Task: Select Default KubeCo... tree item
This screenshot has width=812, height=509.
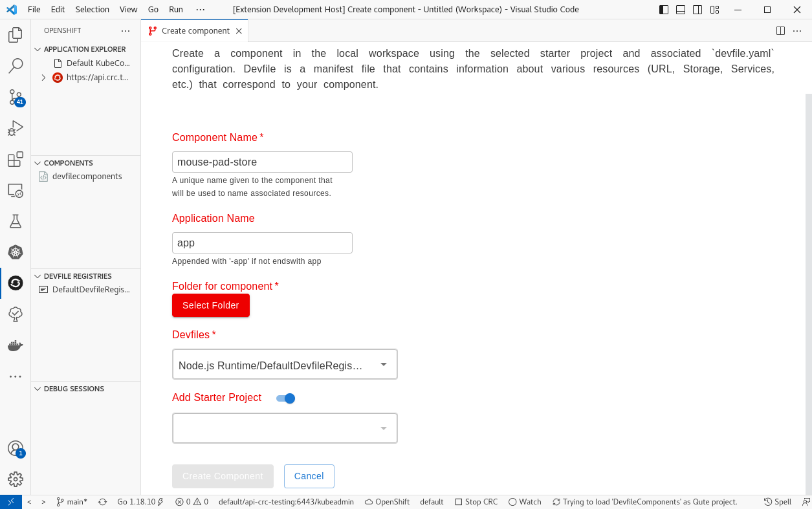Action: pos(86,63)
